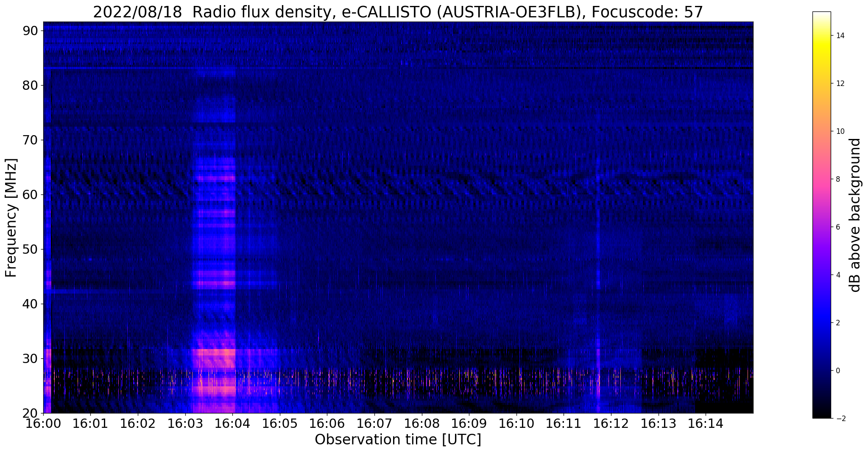Click the 80 MHz frequency tick label
The width and height of the screenshot is (868, 452).
30,85
